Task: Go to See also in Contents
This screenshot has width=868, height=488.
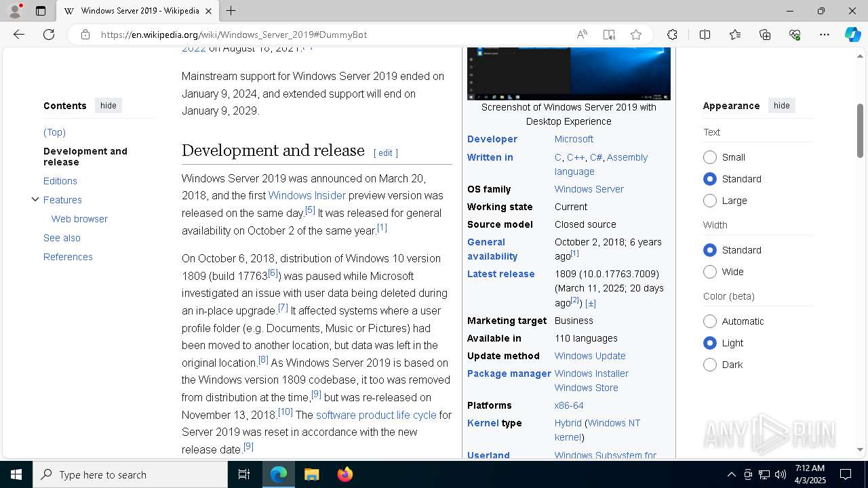Action: [62, 238]
